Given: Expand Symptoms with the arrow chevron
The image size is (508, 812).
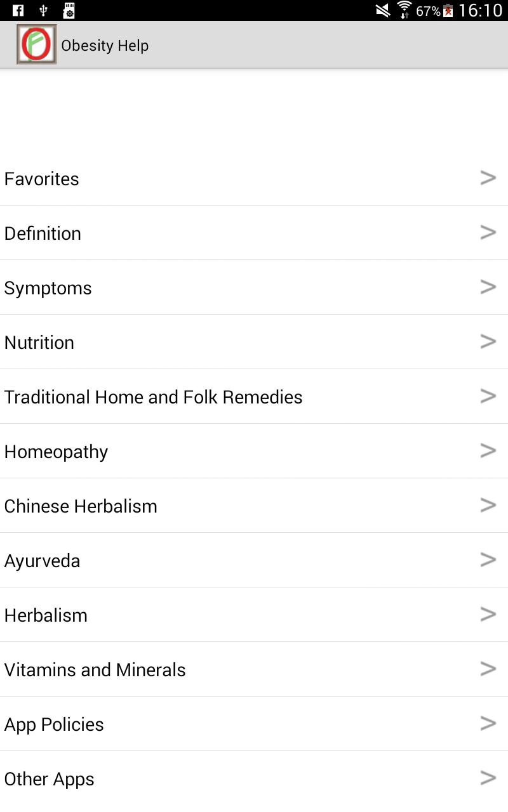Looking at the screenshot, I should click(x=488, y=287).
